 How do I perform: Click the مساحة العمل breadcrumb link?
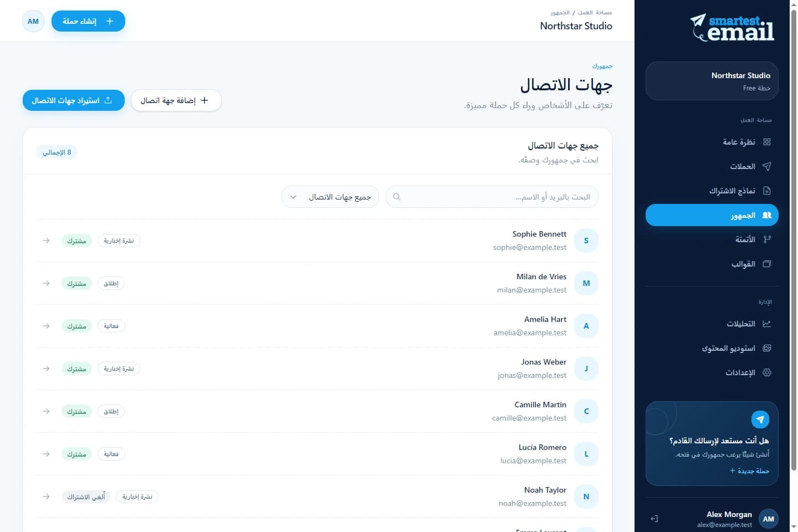[595, 12]
